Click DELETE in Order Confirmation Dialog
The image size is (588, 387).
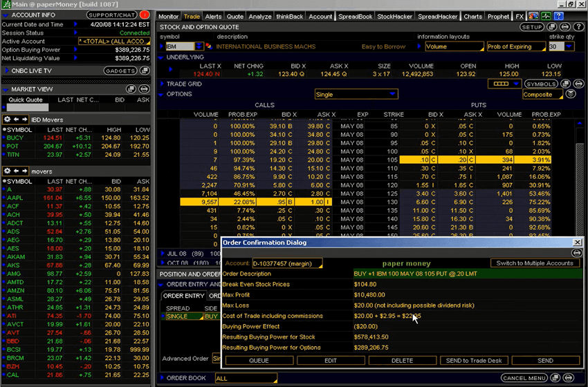tap(403, 361)
